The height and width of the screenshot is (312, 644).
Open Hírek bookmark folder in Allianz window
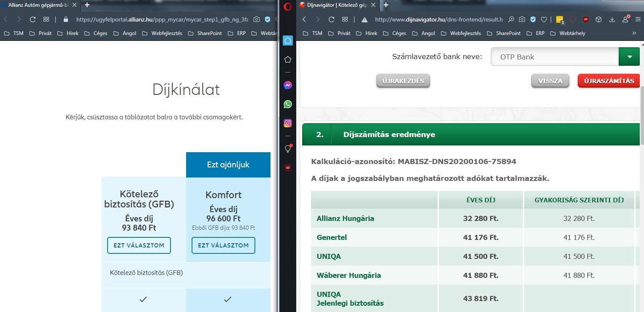click(x=68, y=33)
